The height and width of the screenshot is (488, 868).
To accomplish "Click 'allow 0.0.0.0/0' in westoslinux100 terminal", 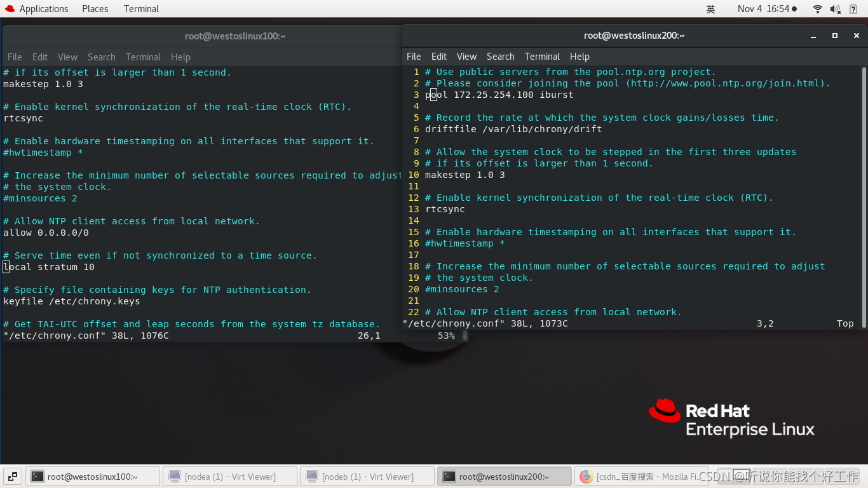I will pyautogui.click(x=46, y=233).
